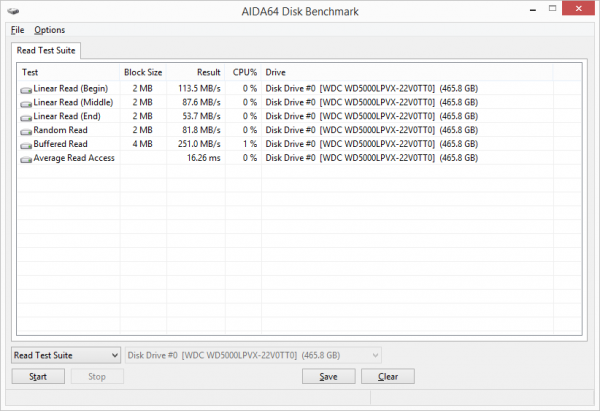Click the disk icon beside Buffered Read
This screenshot has width=600, height=411.
[x=26, y=145]
